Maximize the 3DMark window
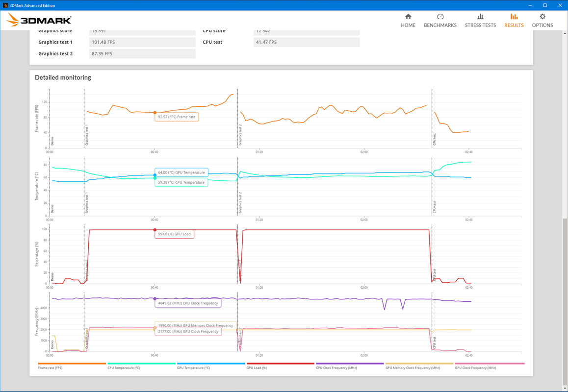The width and height of the screenshot is (568, 392). click(x=545, y=5)
